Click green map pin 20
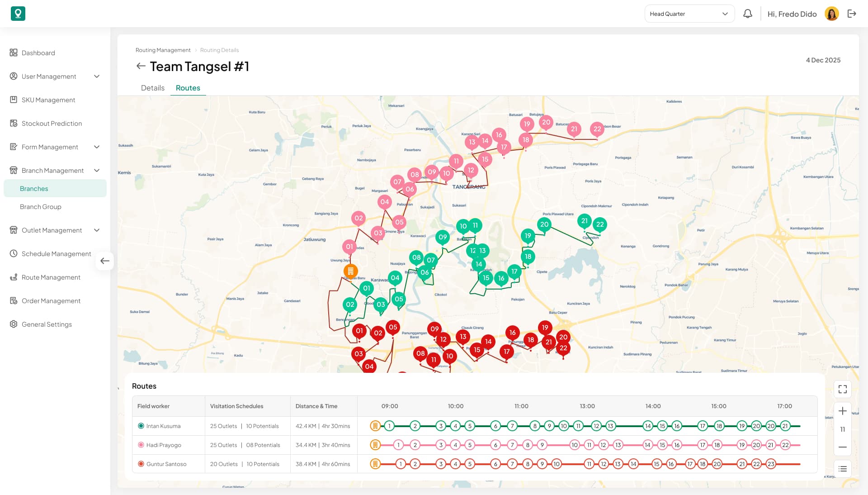Image resolution: width=868 pixels, height=495 pixels. click(544, 224)
